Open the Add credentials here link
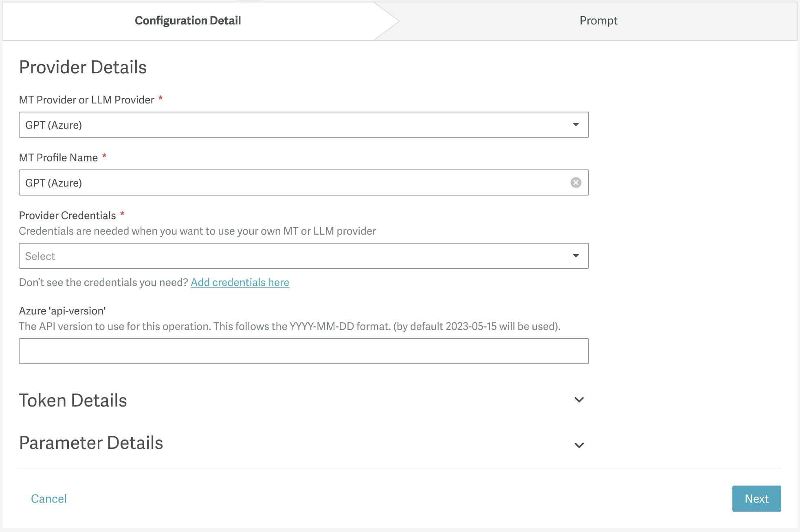Viewport: 800px width, 532px height. coord(240,282)
